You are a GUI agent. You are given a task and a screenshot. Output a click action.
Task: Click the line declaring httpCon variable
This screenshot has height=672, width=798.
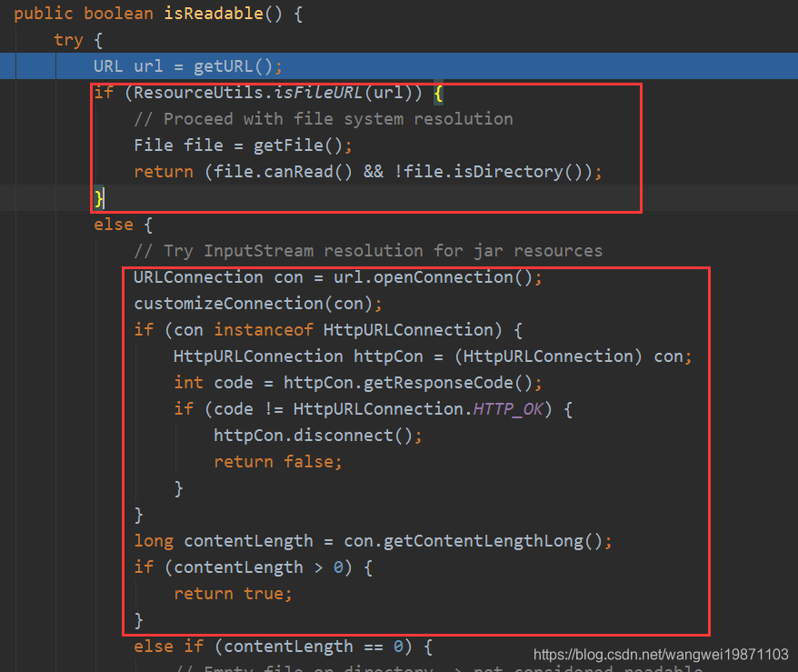433,356
